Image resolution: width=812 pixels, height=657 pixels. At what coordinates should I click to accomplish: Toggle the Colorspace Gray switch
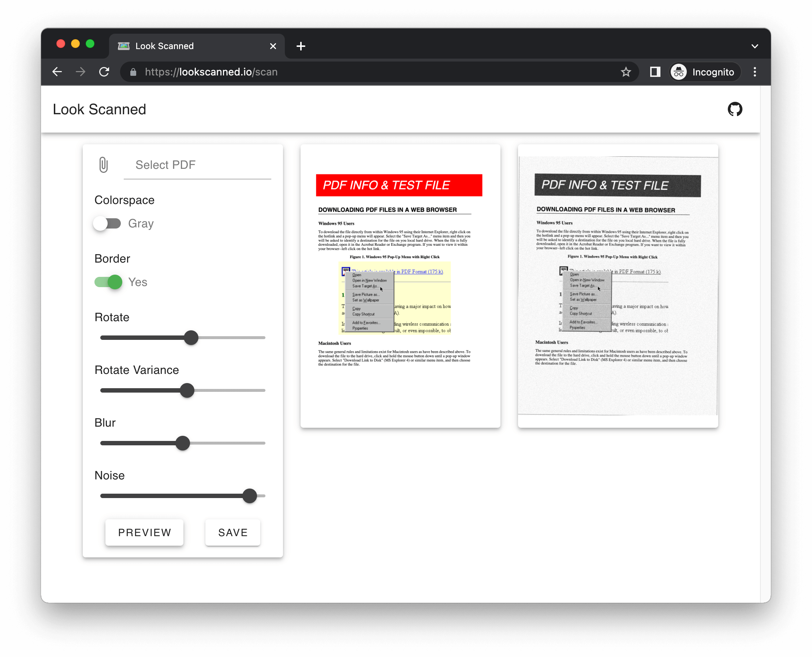click(x=108, y=223)
